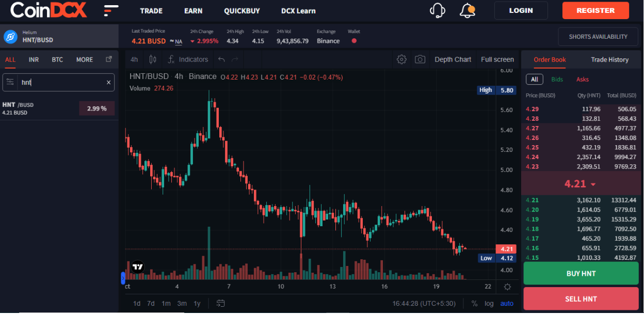The height and width of the screenshot is (314, 644).
Task: Open the market filter icon beside search
Action: pos(10,82)
